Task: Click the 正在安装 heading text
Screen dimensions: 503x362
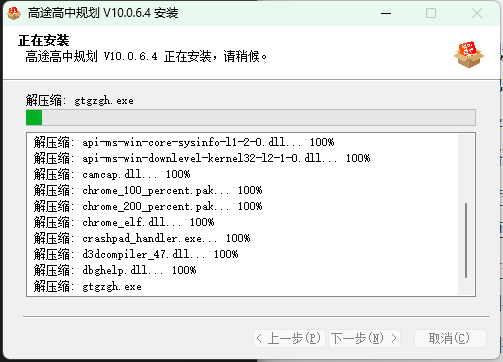Action: point(44,40)
